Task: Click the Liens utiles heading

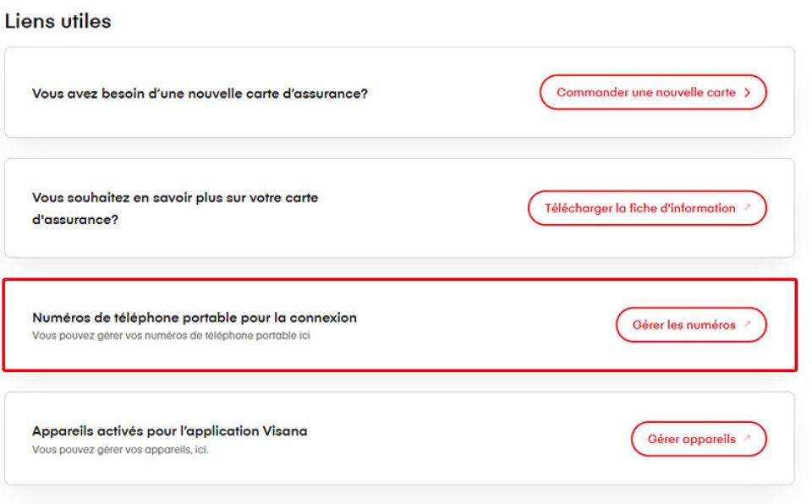Action: [58, 22]
